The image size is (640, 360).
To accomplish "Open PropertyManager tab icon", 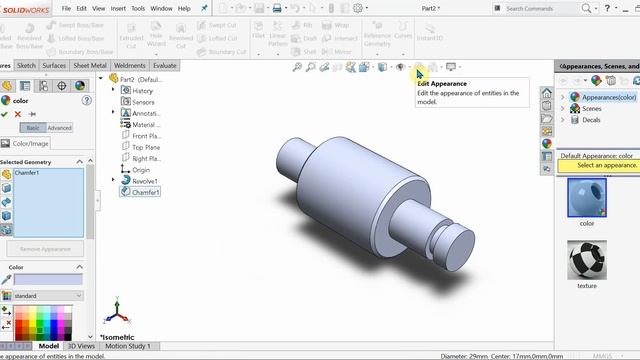I will click(25, 86).
